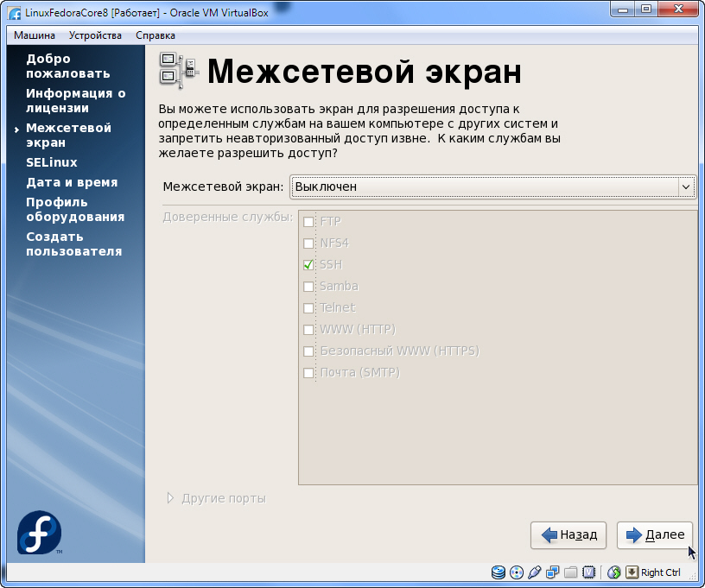Click the LinuxFedoraCore8 window title text
The image size is (705, 588).
[x=147, y=13]
